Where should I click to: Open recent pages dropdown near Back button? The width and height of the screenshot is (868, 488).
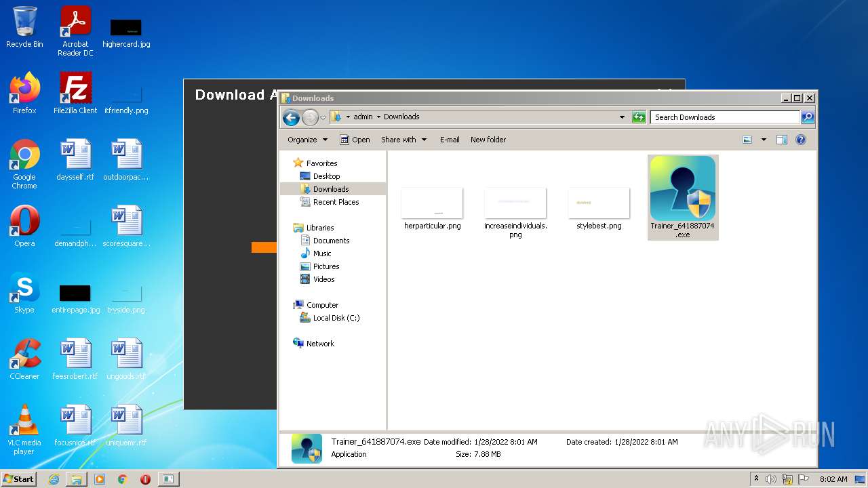click(323, 118)
